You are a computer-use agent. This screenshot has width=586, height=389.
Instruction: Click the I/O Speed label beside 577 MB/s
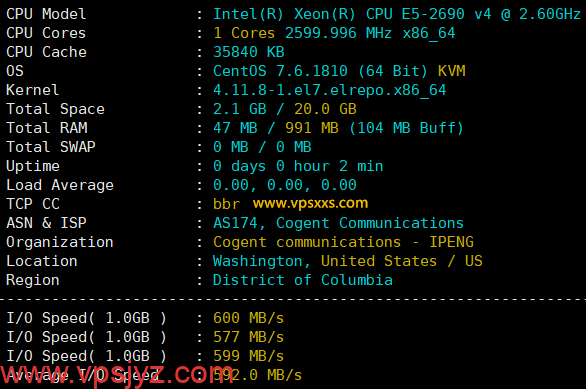[x=86, y=337]
